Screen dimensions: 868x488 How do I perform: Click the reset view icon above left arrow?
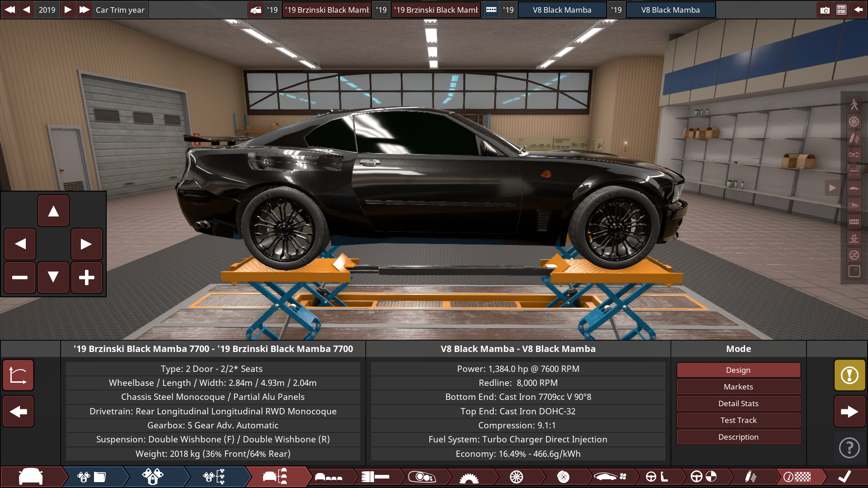coord(18,375)
